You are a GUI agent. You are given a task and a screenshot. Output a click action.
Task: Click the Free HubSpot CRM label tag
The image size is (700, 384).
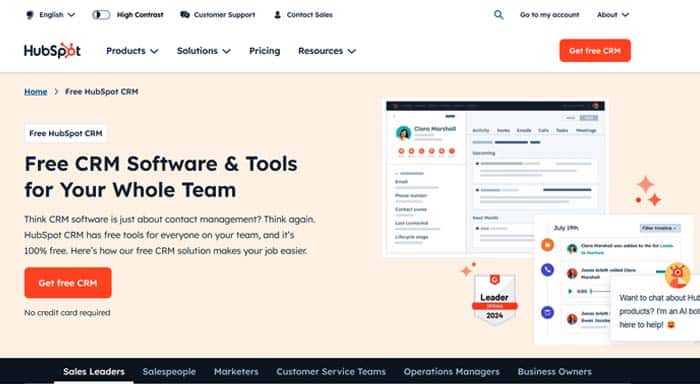click(66, 134)
